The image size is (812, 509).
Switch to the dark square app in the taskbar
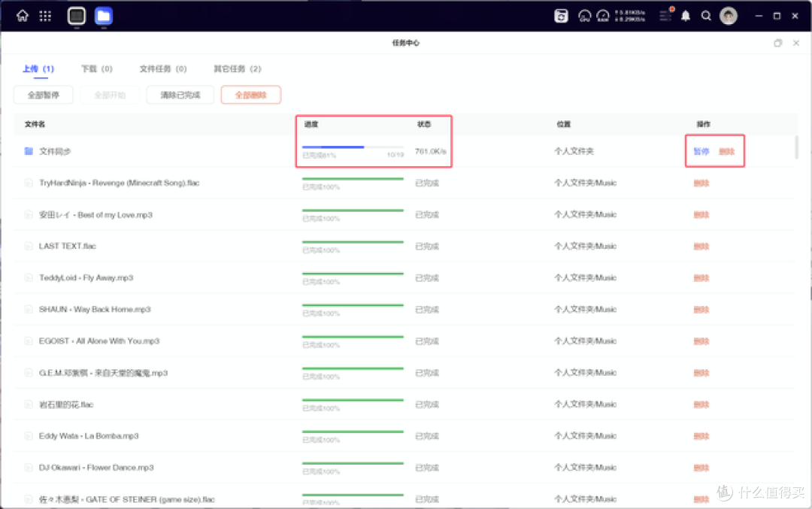(77, 16)
